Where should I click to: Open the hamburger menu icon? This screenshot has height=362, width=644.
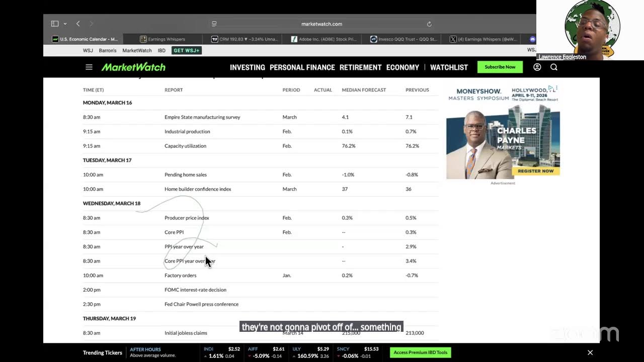click(89, 67)
